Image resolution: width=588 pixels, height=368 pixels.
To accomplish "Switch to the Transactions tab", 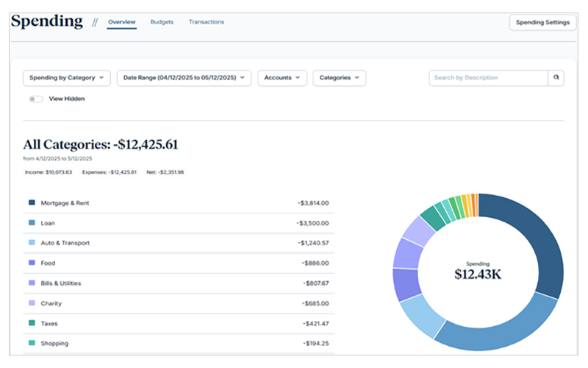I will [206, 22].
